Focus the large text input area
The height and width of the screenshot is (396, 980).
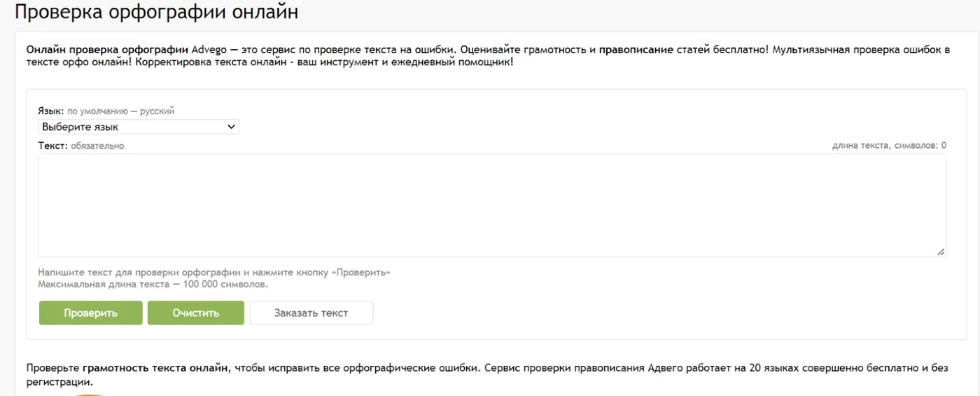click(x=491, y=205)
